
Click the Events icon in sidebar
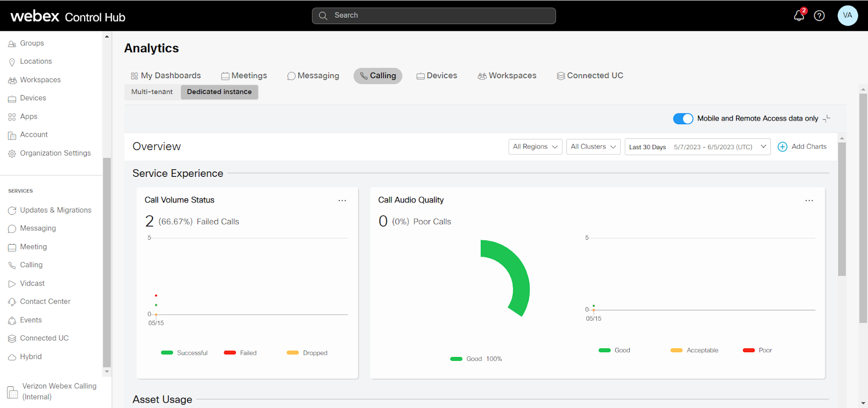[12, 321]
